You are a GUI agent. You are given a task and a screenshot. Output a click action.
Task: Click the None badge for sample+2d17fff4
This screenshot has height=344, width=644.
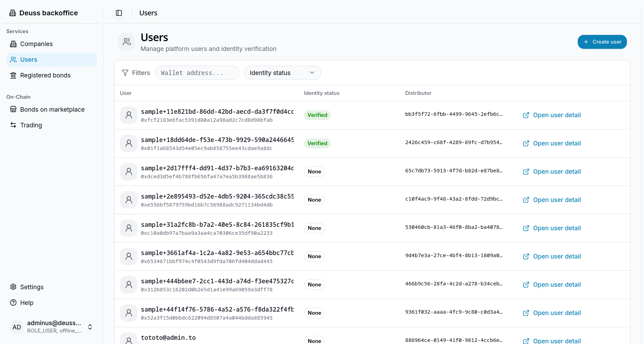click(x=315, y=172)
